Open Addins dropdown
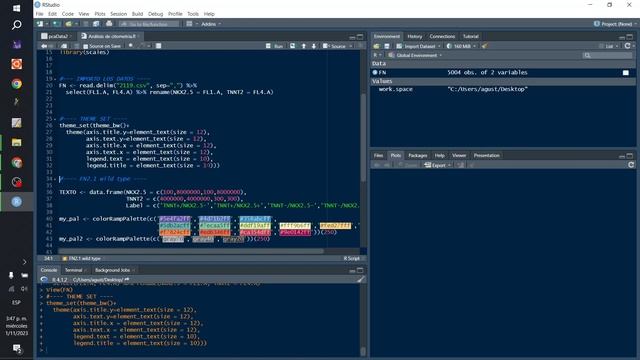 point(211,24)
